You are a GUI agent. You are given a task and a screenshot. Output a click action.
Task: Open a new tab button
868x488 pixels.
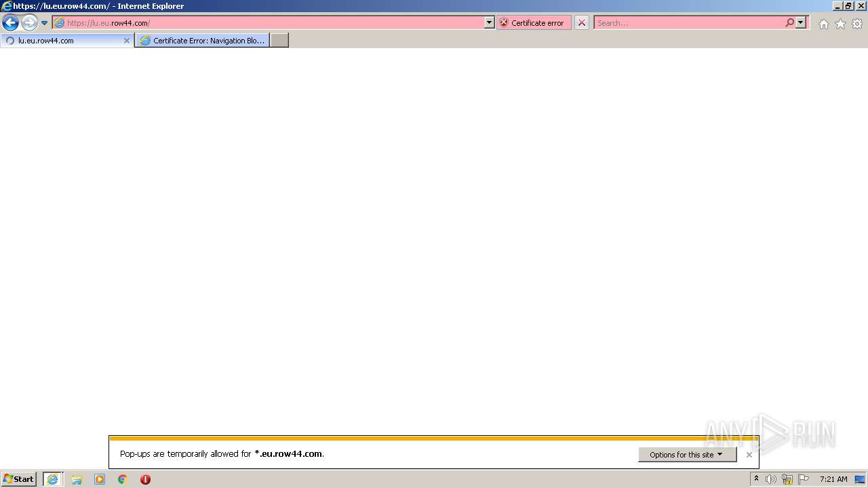pos(279,41)
